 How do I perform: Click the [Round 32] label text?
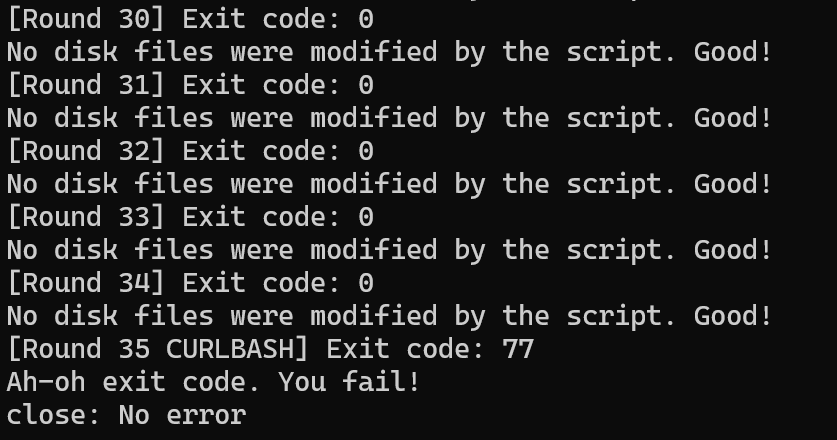tap(86, 151)
